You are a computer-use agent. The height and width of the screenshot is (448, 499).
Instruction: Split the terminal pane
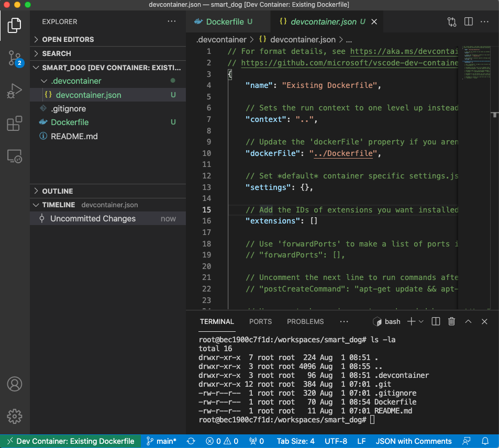point(435,321)
